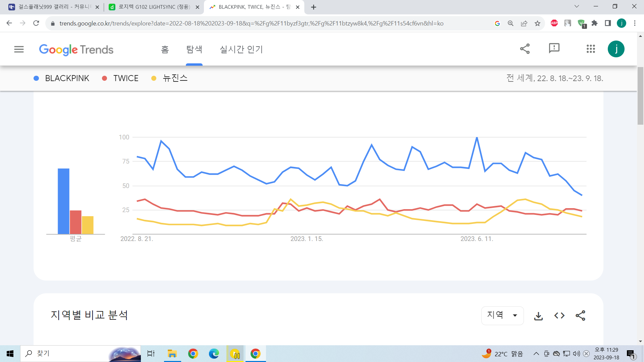Show hidden system tray icons
This screenshot has height=362, width=644.
coord(536,354)
